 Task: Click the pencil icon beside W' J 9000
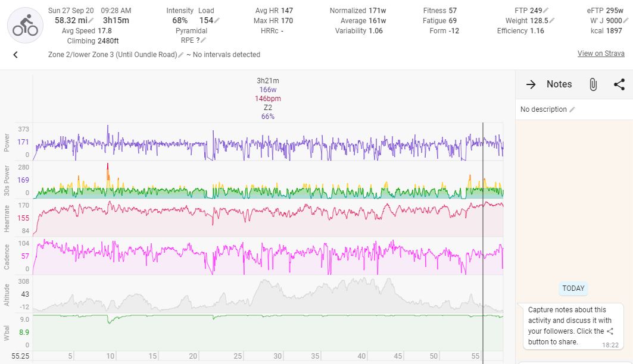coord(626,21)
